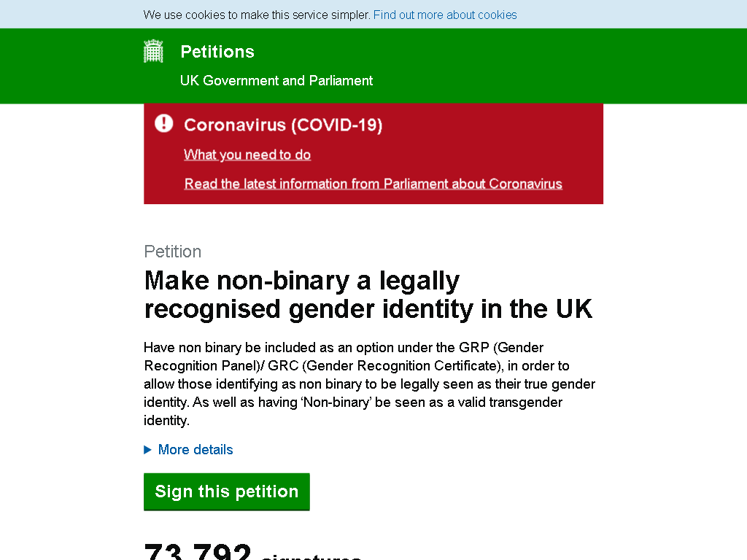Click the We use cookies message text

[x=257, y=15]
